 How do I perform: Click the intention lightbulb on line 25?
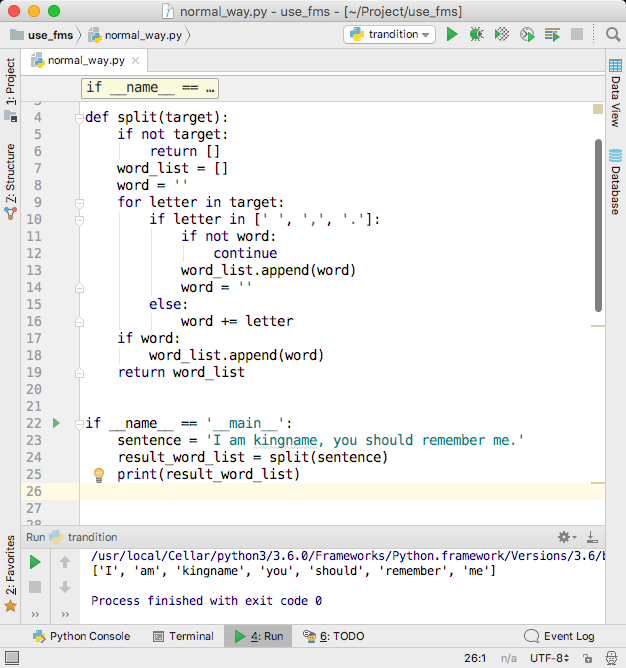[x=99, y=475]
